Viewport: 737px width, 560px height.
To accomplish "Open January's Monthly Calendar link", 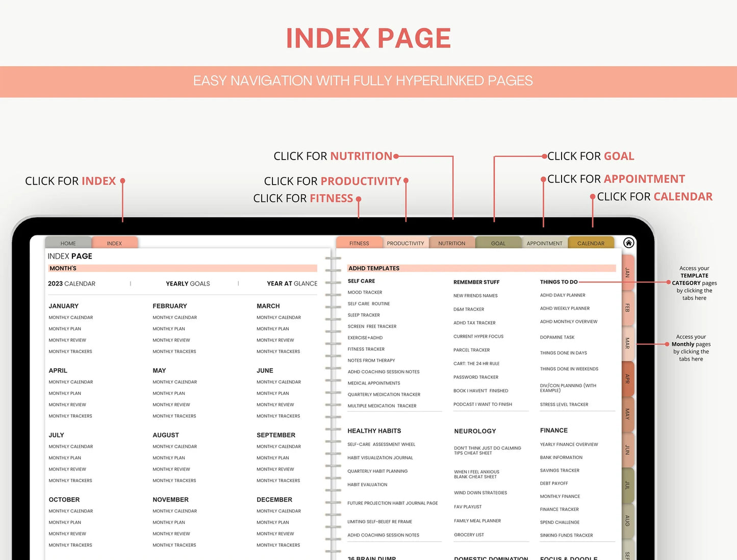I will 70,317.
